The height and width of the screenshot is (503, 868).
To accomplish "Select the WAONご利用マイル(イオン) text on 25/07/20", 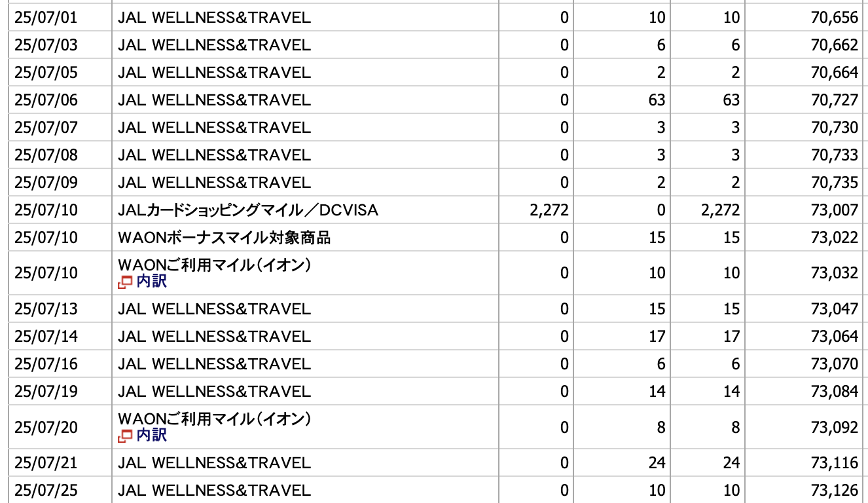I will [214, 419].
